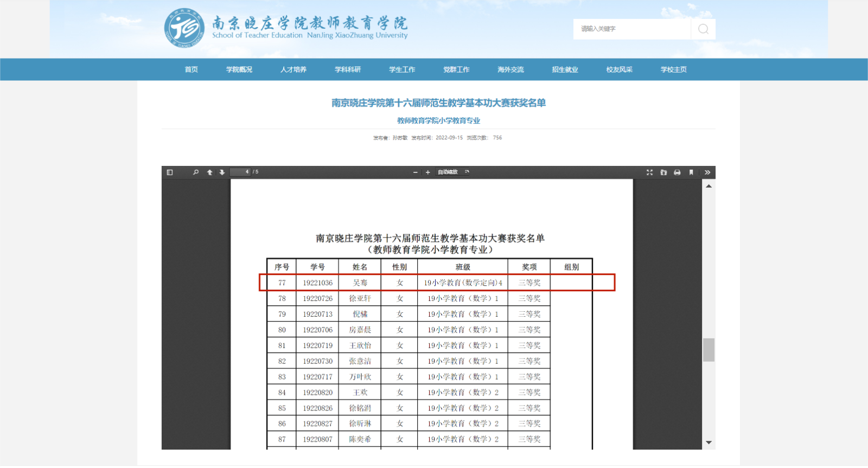Image resolution: width=868 pixels, height=468 pixels.
Task: Click the open file icon in PDF toolbar
Action: [663, 172]
